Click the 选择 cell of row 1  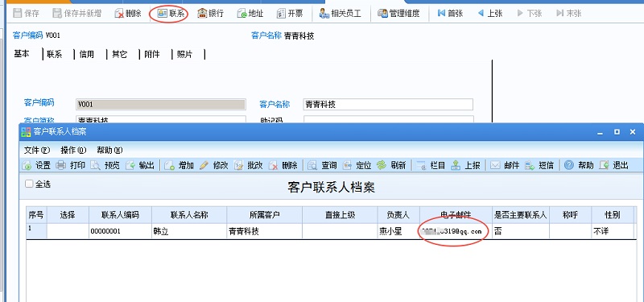point(68,231)
